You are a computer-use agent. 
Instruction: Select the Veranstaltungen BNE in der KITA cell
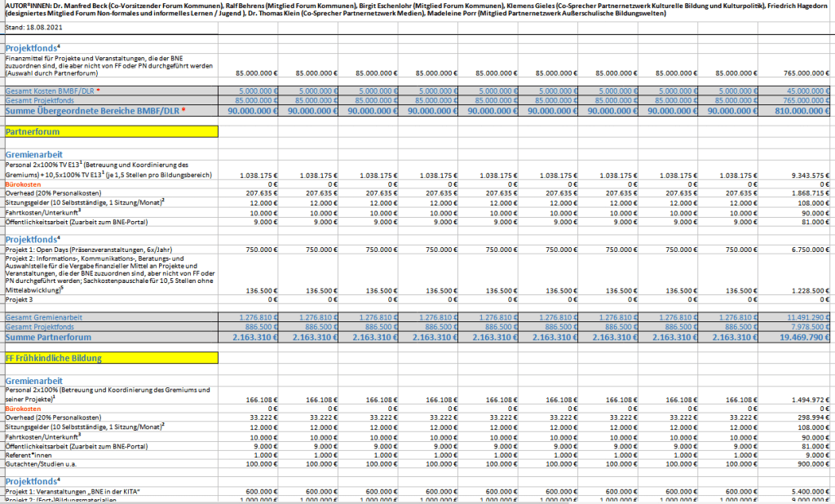(73, 493)
